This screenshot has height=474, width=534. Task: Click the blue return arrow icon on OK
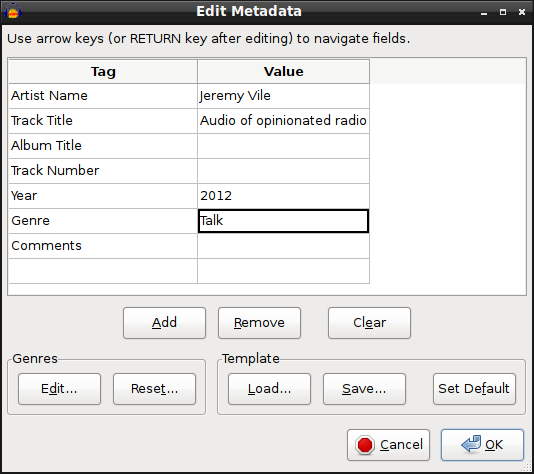tap(471, 444)
